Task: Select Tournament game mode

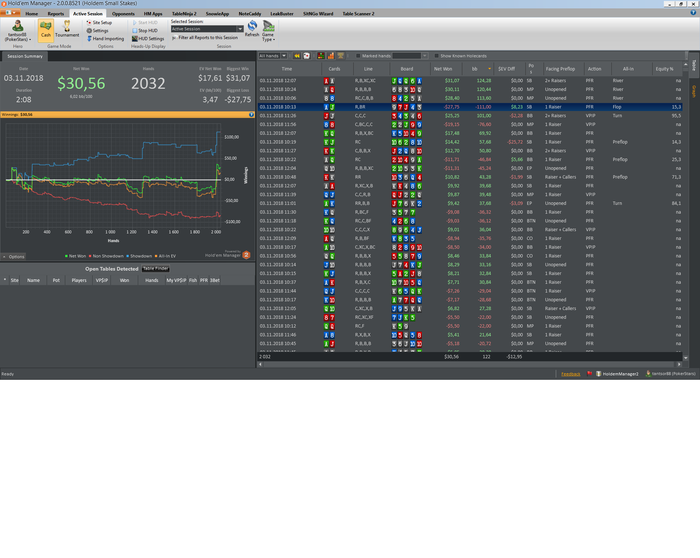Action: [67, 29]
